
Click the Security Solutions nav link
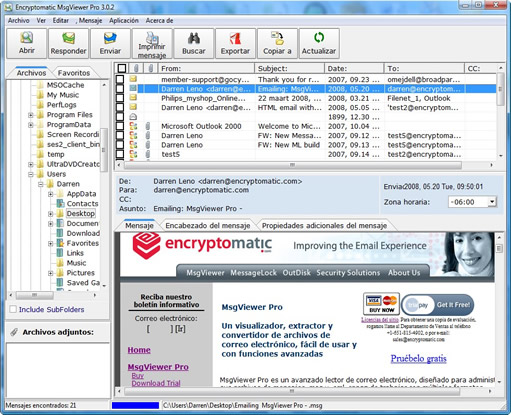click(348, 273)
